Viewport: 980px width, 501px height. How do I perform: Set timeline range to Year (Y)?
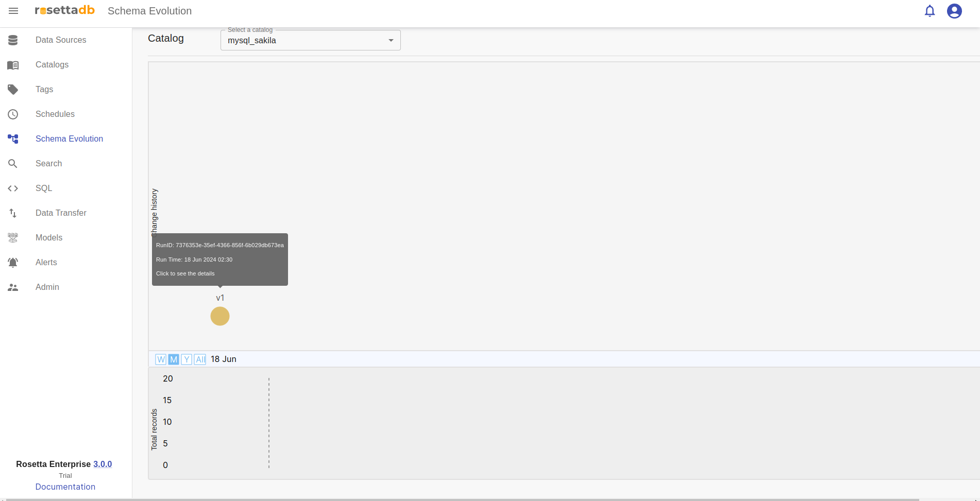187,359
